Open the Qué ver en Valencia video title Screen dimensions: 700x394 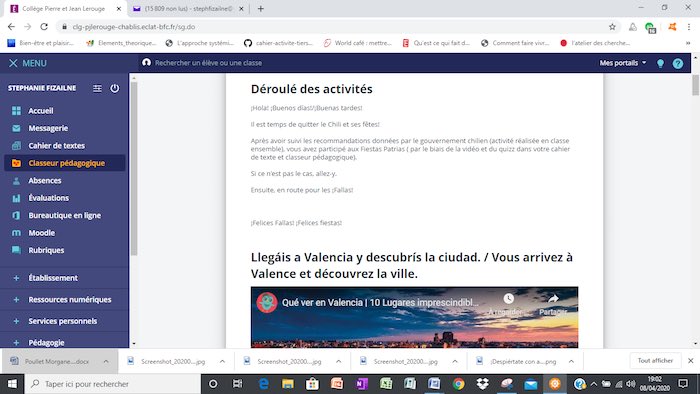380,303
